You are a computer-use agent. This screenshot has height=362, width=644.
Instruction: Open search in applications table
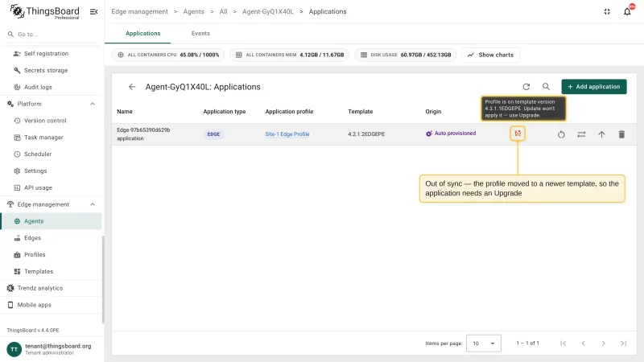pos(546,87)
